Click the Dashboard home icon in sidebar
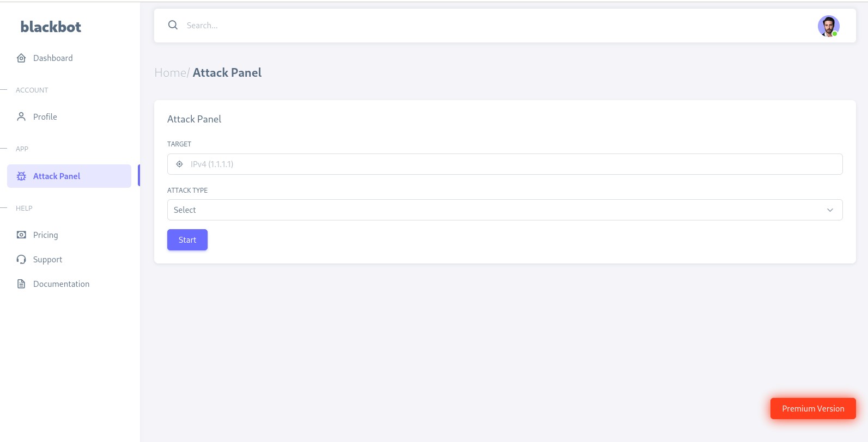 [21, 58]
